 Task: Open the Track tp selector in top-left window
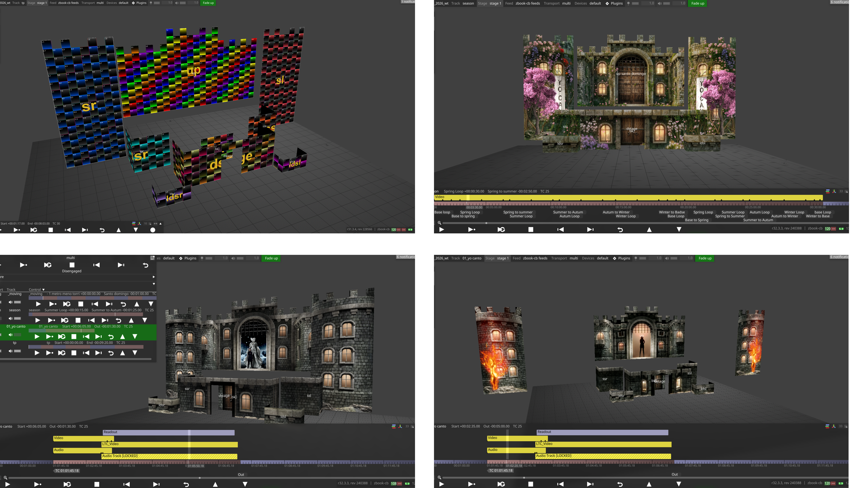point(19,3)
